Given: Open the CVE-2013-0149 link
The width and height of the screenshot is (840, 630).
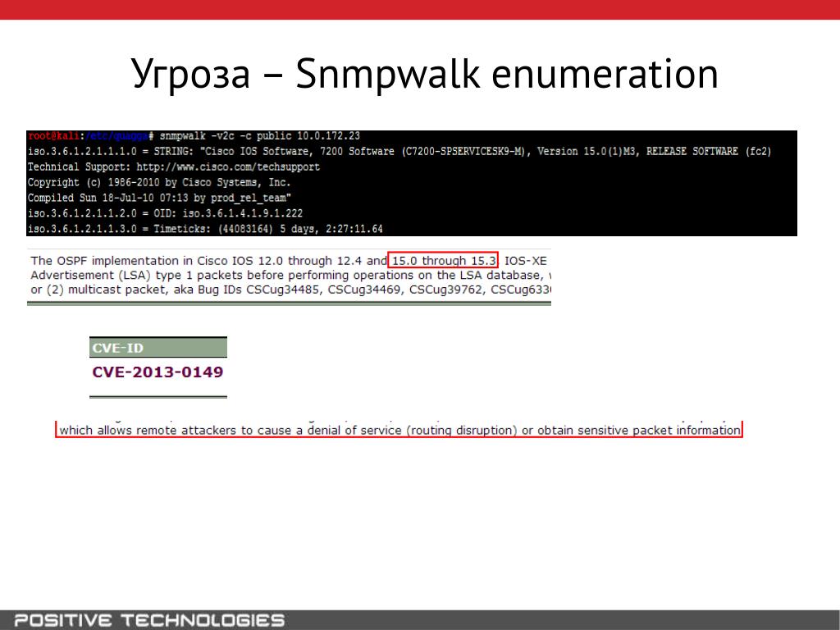Looking at the screenshot, I should click(x=157, y=372).
